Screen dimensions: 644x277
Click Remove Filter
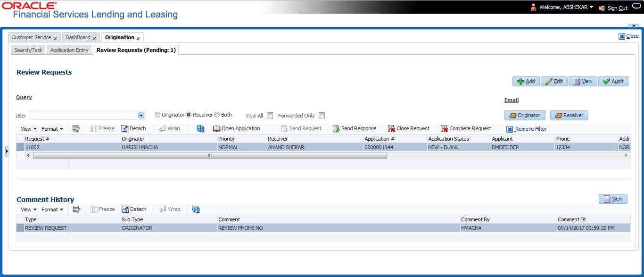click(527, 129)
